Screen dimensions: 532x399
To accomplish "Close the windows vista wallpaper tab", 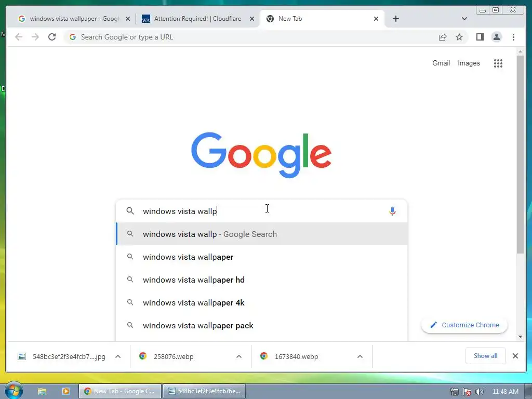I will pos(128,19).
